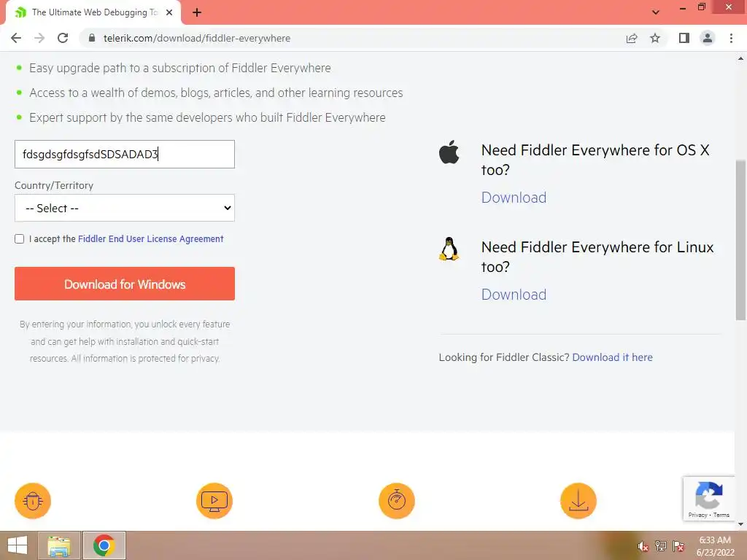Click Download link for OS X
Viewport: 747px width, 560px height.
pyautogui.click(x=514, y=198)
